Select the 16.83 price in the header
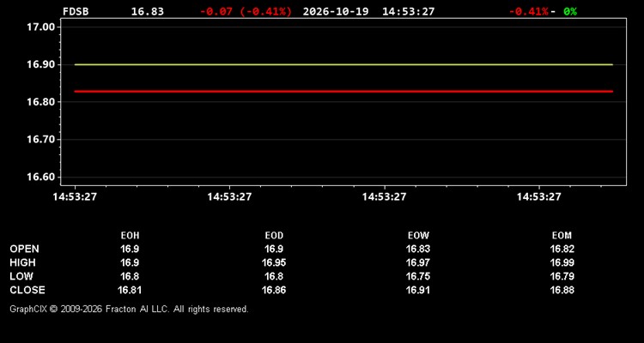Screen dimensions: 644x343 coord(148,11)
